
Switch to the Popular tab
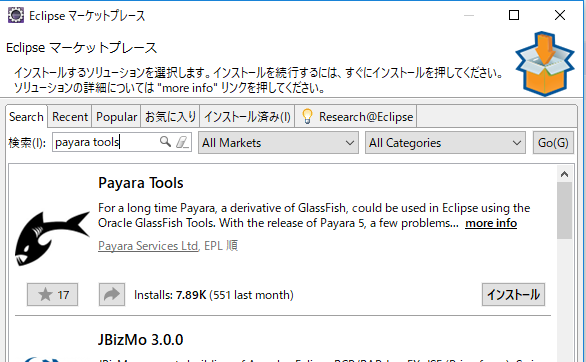[117, 117]
